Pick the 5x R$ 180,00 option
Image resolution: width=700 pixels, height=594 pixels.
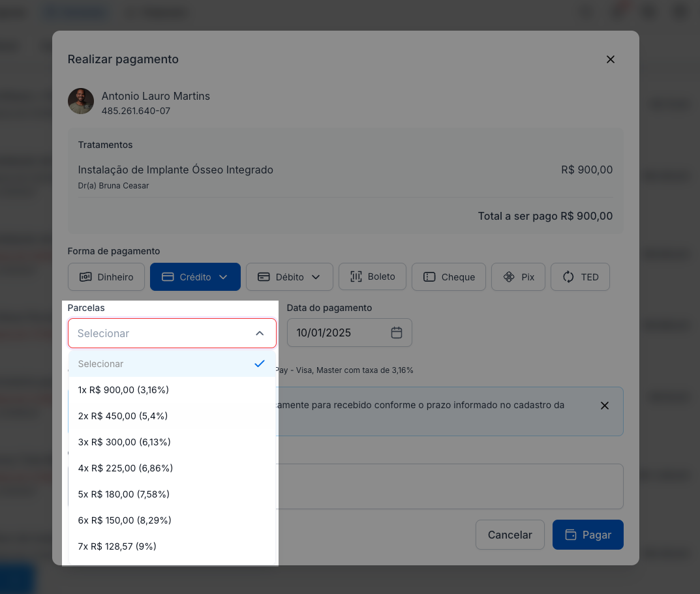point(124,494)
